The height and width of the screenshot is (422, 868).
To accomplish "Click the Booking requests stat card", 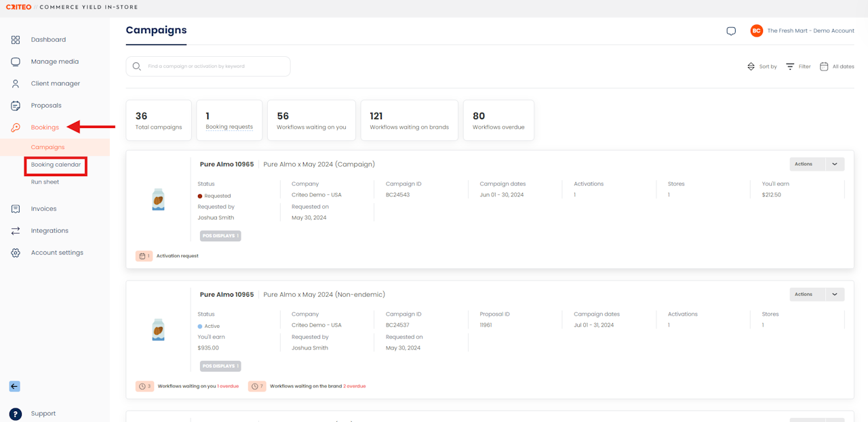I will point(229,121).
